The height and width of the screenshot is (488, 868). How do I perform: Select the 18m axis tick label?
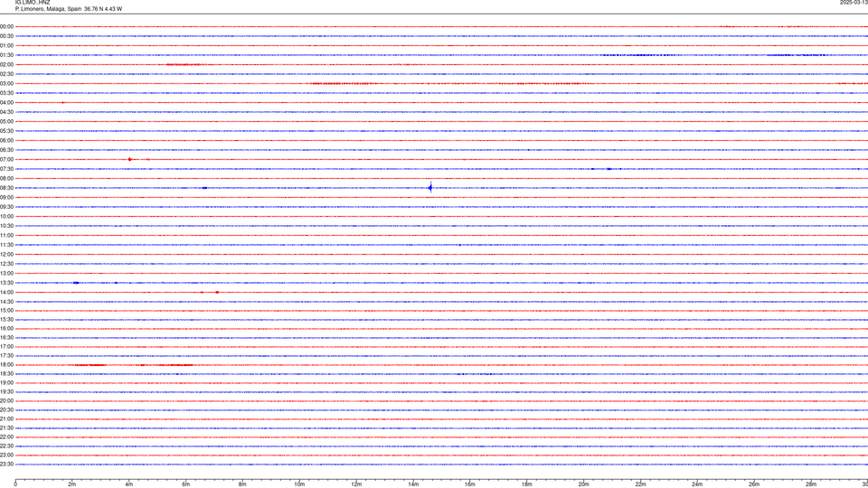[x=527, y=484]
